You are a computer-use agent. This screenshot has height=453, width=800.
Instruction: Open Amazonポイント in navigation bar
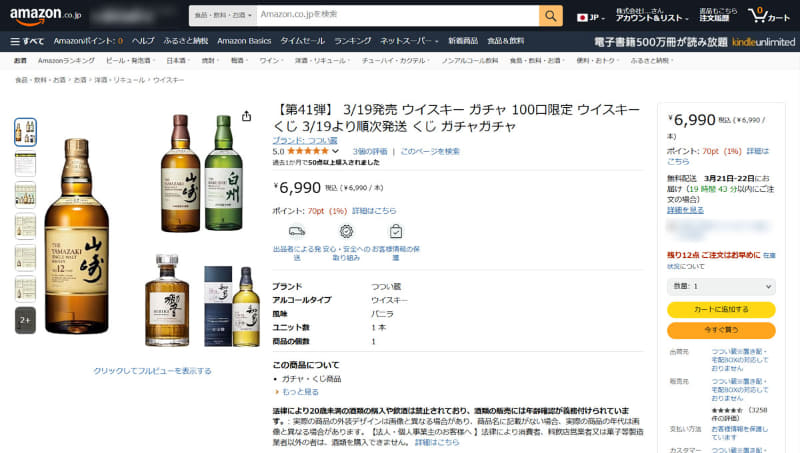click(x=88, y=41)
